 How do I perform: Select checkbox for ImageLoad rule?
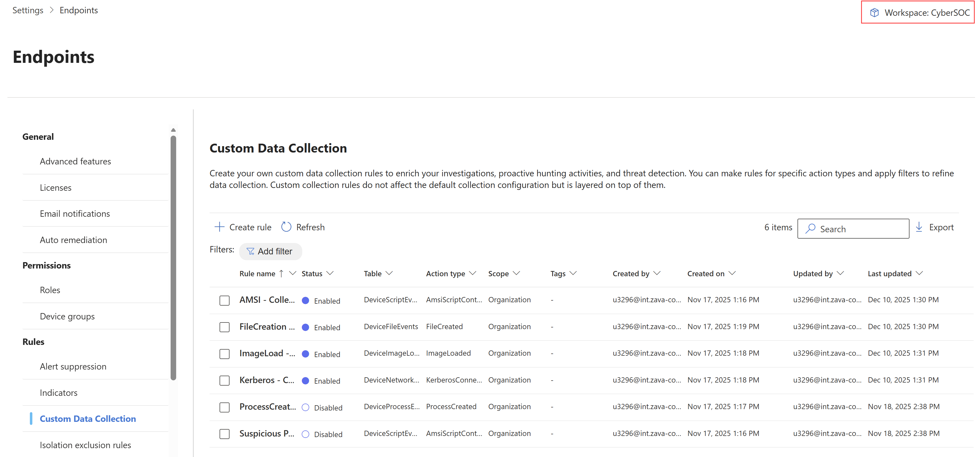pos(225,354)
